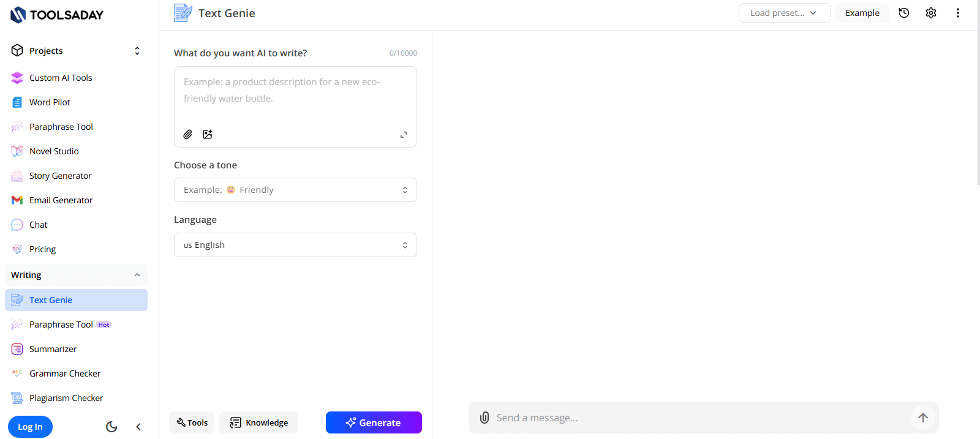Select Grammar Checker in the sidebar
The image size is (980, 439).
pos(64,373)
